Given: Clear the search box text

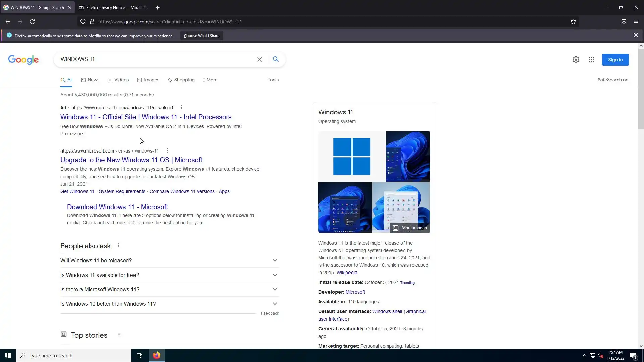Looking at the screenshot, I should coord(259,59).
